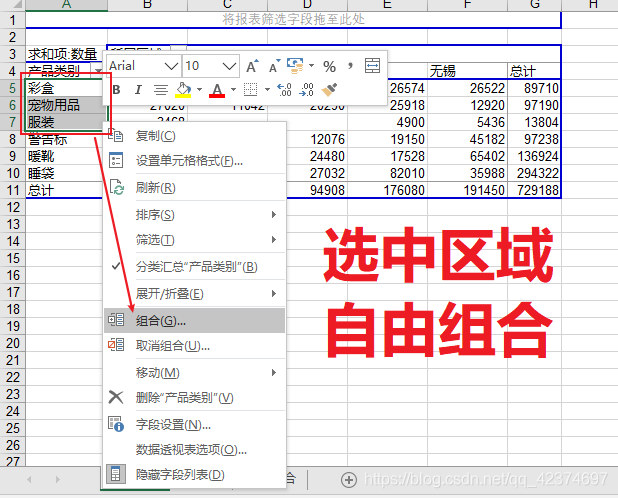Open fill color dropdown arrow
The image size is (618, 498).
[x=199, y=90]
